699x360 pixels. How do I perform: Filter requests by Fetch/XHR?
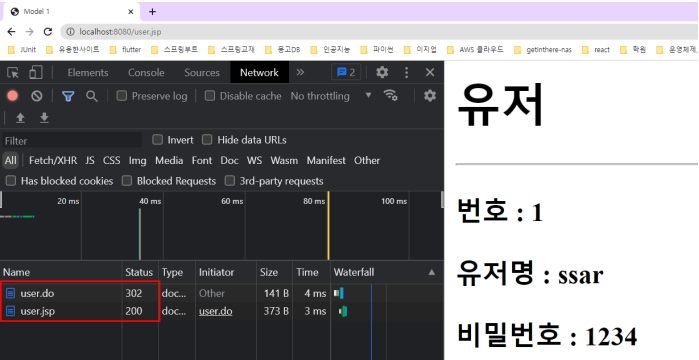click(53, 160)
